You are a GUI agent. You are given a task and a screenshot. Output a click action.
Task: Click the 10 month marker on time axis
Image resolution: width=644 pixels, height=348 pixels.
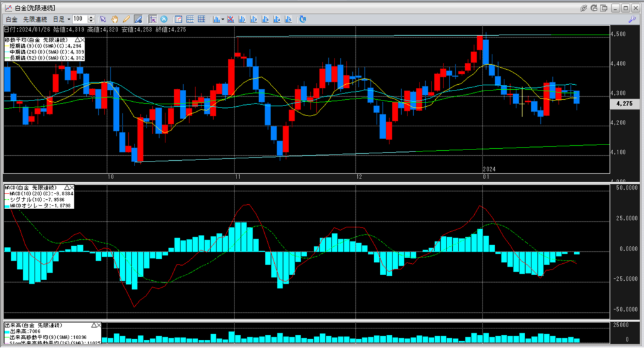click(x=111, y=177)
